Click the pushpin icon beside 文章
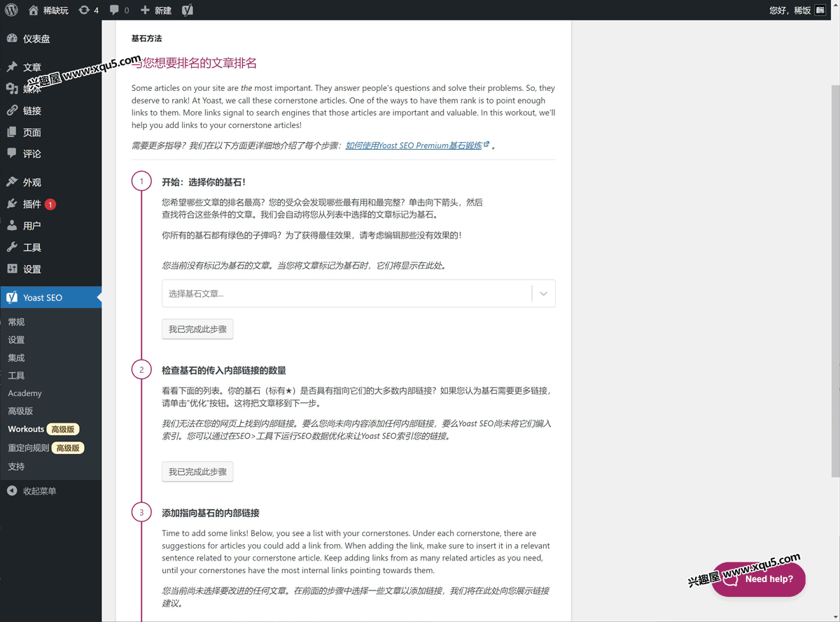This screenshot has width=840, height=622. pos(12,67)
